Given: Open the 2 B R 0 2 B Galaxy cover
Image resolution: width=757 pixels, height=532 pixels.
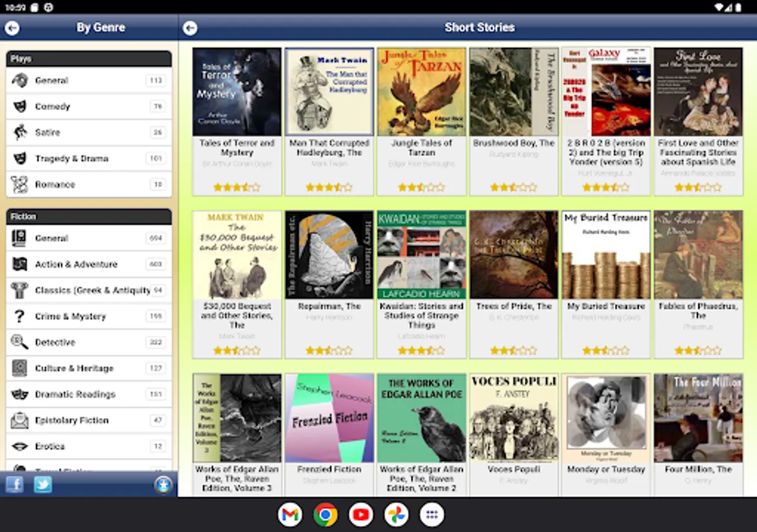Looking at the screenshot, I should coord(606,92).
